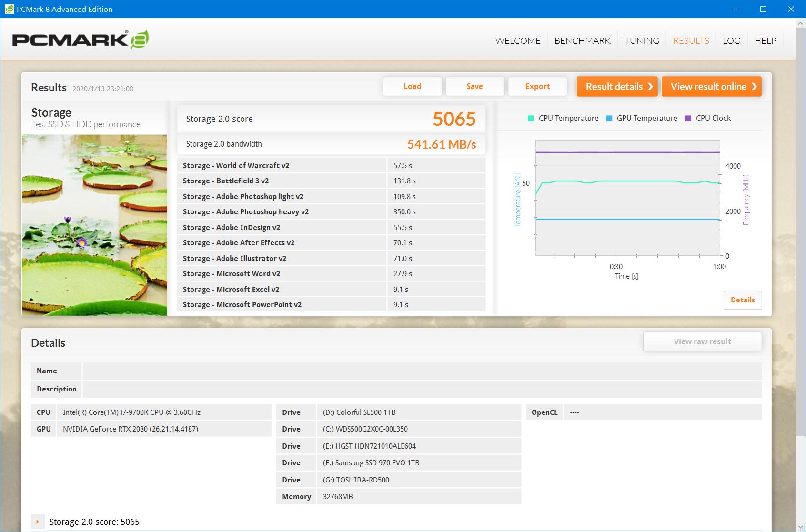Image resolution: width=806 pixels, height=532 pixels.
Task: Click the CPU Clock legend swatch
Action: coord(688,119)
